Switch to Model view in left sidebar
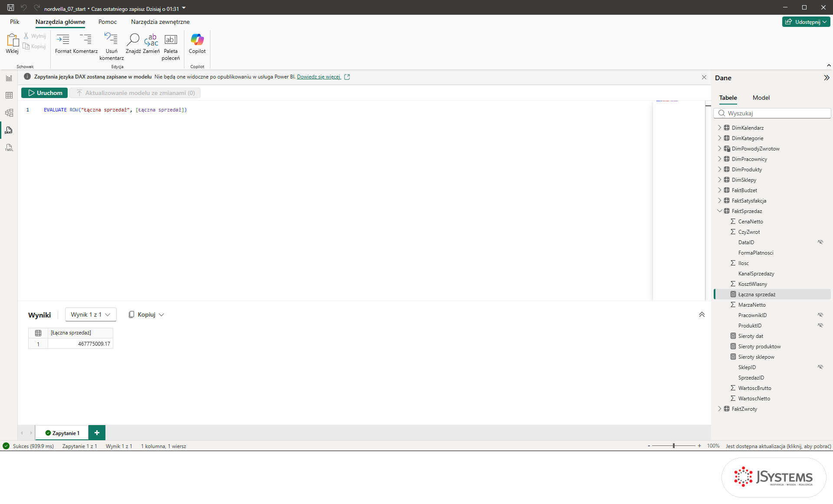The image size is (833, 504). tap(9, 113)
